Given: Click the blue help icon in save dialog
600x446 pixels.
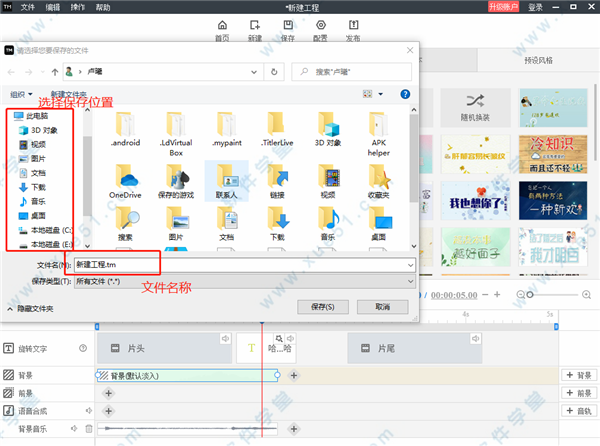Looking at the screenshot, I should [405, 94].
